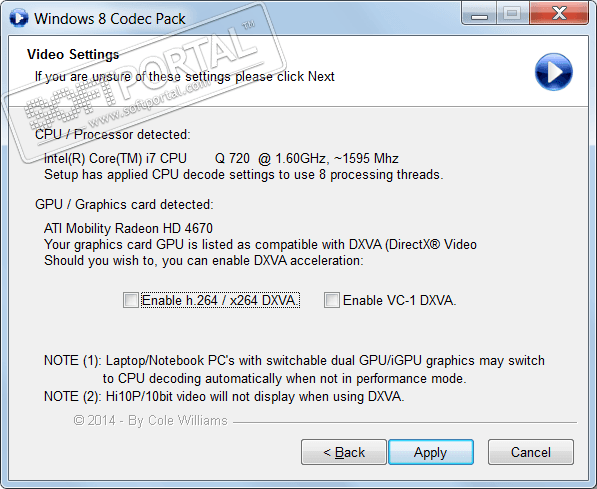Click the NOTE (1) laptop GPU text
Screen dimensions: 597x489
294,369
